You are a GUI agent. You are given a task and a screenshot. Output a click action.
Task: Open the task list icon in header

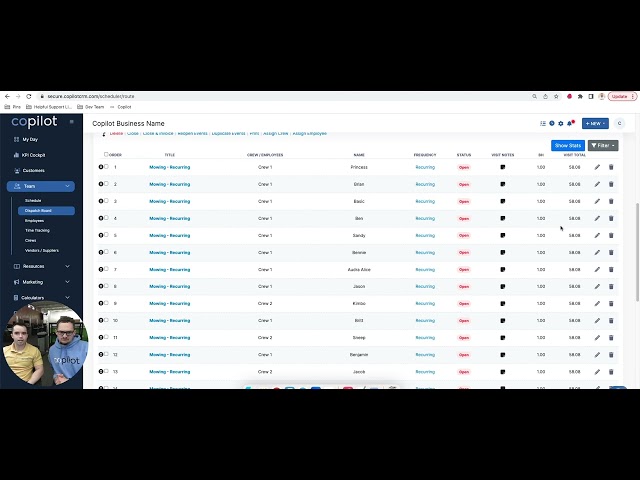coord(542,123)
